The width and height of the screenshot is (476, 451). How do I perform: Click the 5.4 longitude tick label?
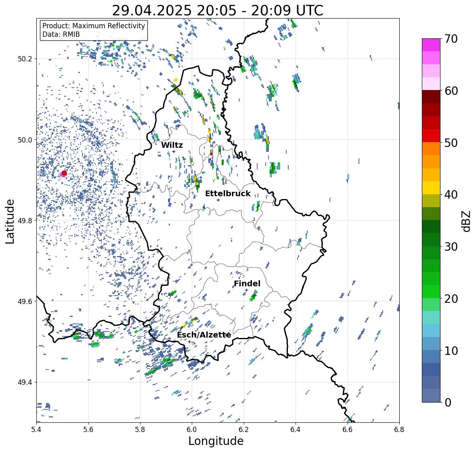coord(36,430)
